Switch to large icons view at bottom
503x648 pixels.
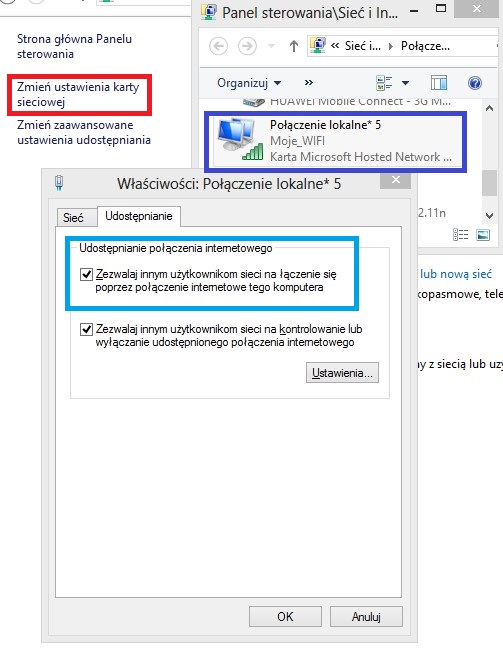pos(483,235)
